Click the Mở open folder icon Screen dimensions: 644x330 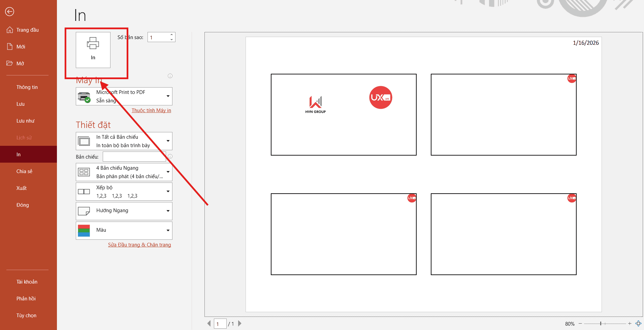pyautogui.click(x=10, y=63)
